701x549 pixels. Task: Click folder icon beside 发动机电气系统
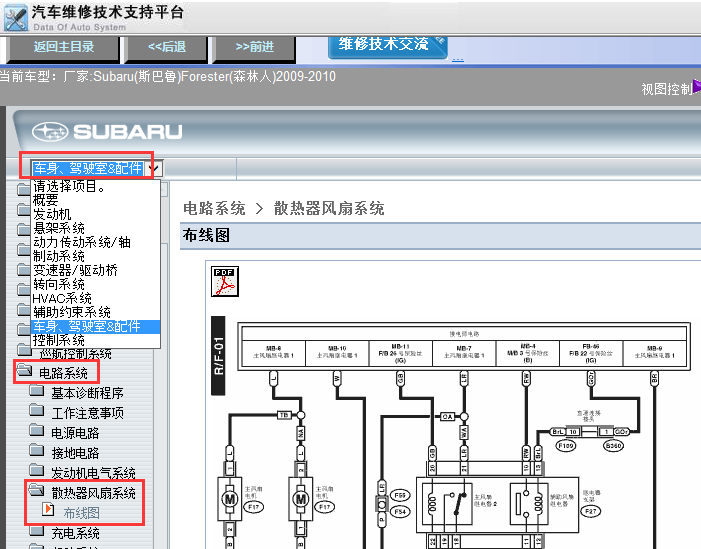coord(37,470)
